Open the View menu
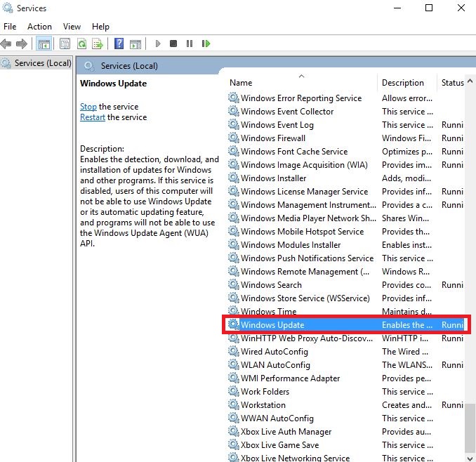Screen dimensions: 476x462 (x=72, y=27)
